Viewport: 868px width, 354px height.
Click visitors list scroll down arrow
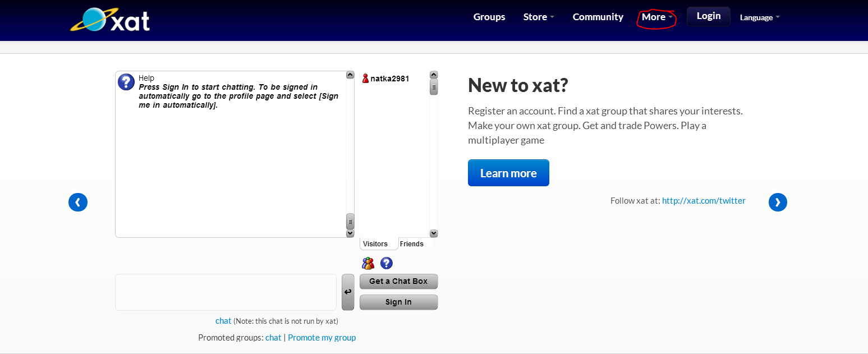[434, 233]
